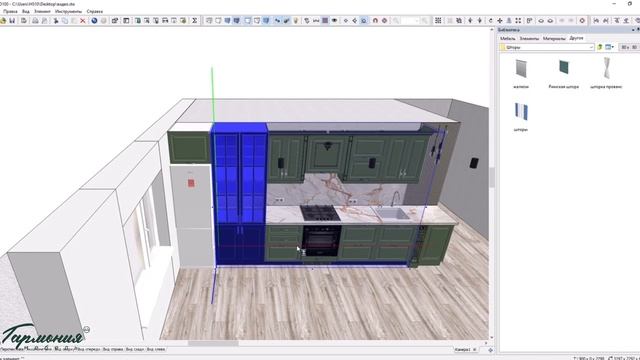Open the Вид menu

[26, 11]
